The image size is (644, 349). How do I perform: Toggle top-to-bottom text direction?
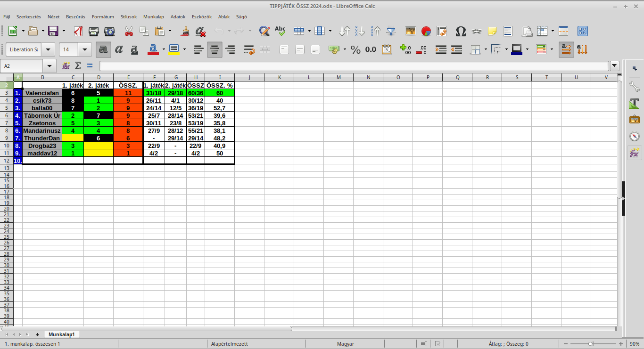click(582, 49)
